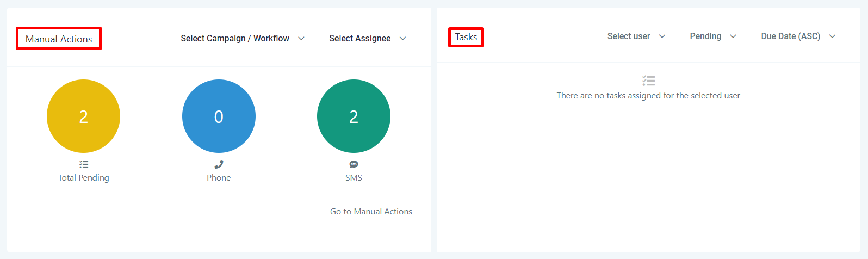Click the blue Phone count circle
The image size is (868, 259).
point(219,116)
